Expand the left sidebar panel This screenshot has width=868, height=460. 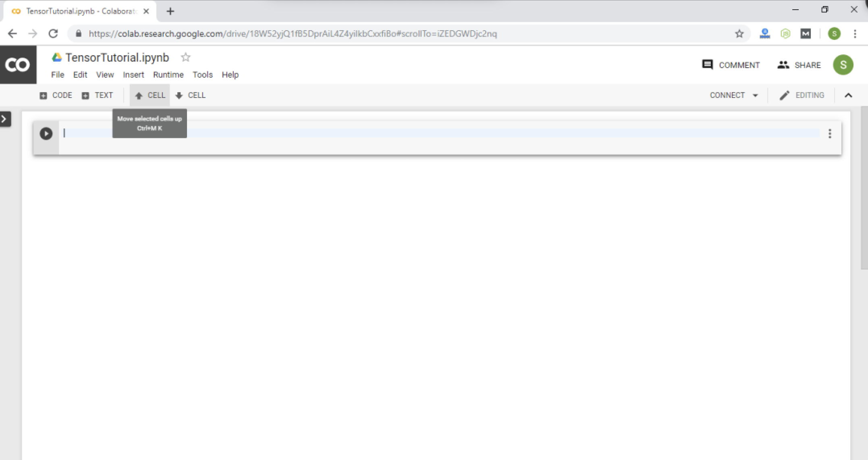pyautogui.click(x=5, y=119)
